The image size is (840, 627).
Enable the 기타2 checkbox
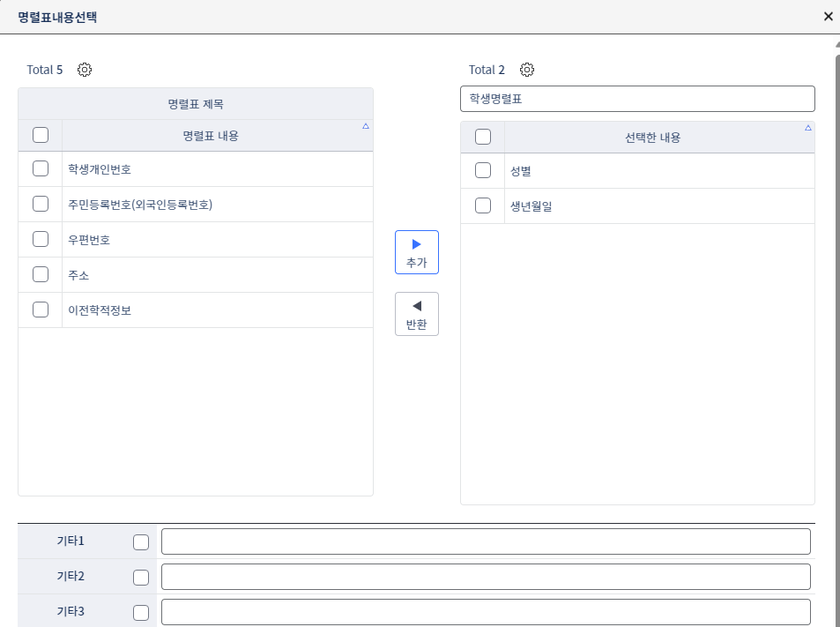(x=141, y=578)
